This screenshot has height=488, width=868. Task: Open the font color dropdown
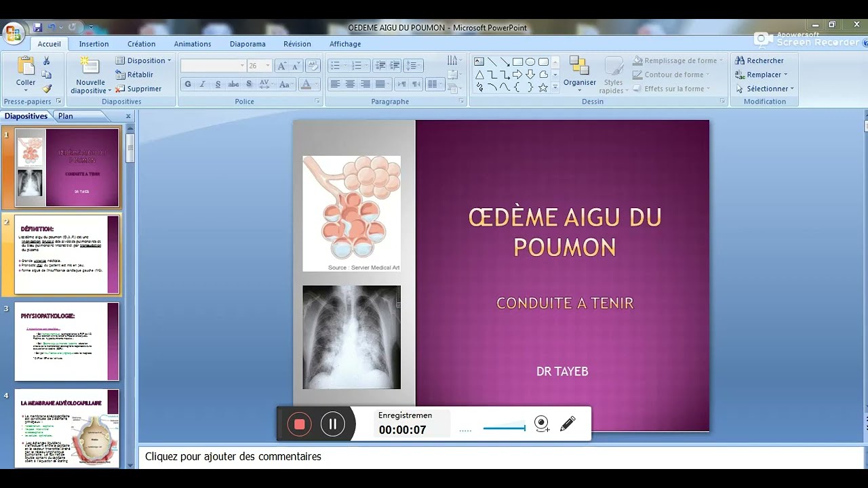pos(316,84)
